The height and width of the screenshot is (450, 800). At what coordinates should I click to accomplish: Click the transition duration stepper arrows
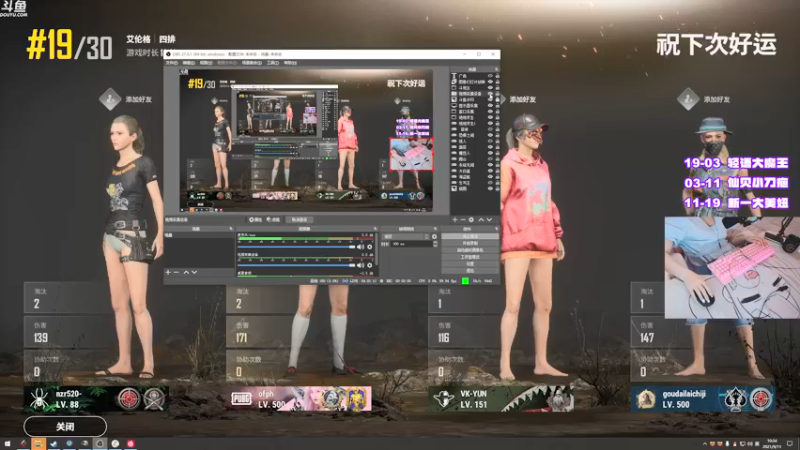[435, 244]
